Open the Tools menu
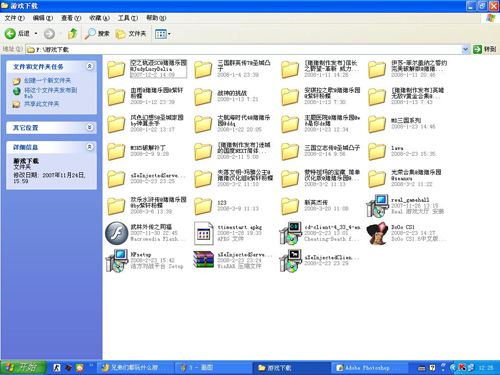 [x=128, y=18]
